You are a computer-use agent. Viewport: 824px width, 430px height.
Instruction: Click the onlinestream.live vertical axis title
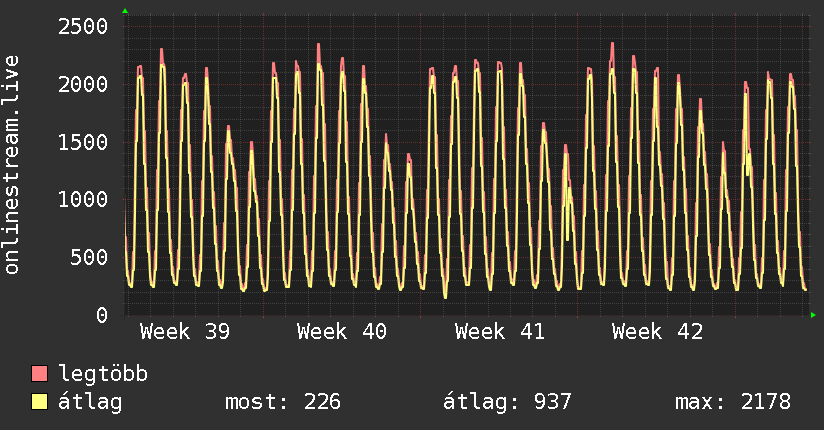coord(12,165)
